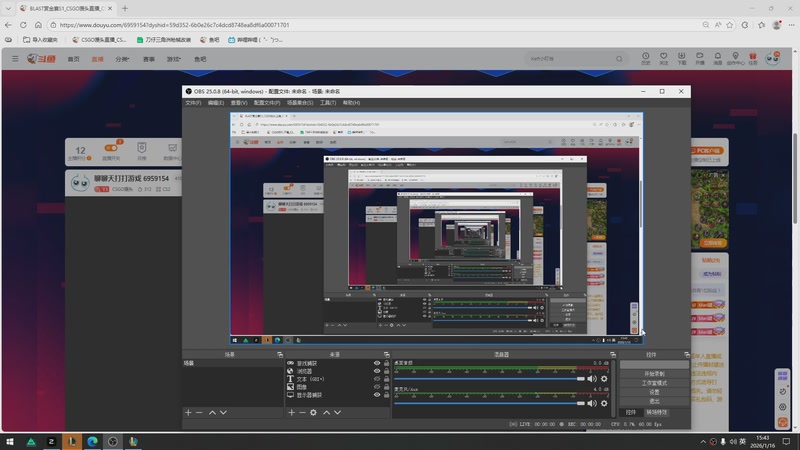
Task: Open Douyu 下载 download icon
Action: tap(682, 58)
